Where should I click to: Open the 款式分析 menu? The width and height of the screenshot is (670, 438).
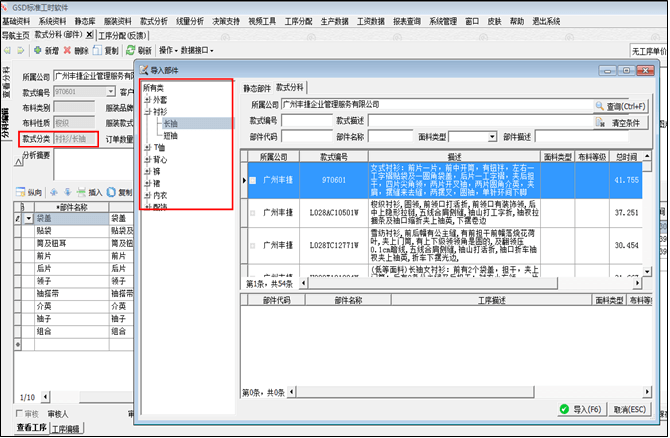(x=153, y=21)
